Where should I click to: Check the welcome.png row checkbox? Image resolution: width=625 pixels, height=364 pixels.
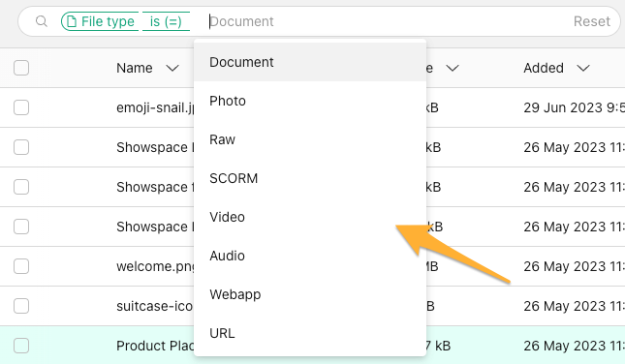[x=21, y=266]
